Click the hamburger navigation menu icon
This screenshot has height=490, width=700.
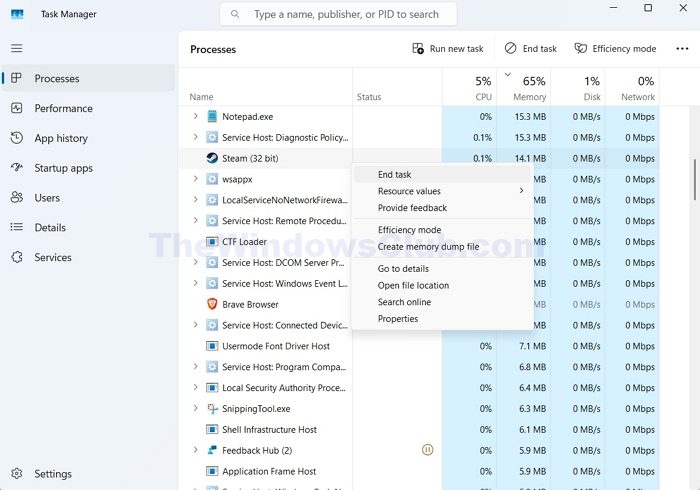[x=16, y=48]
